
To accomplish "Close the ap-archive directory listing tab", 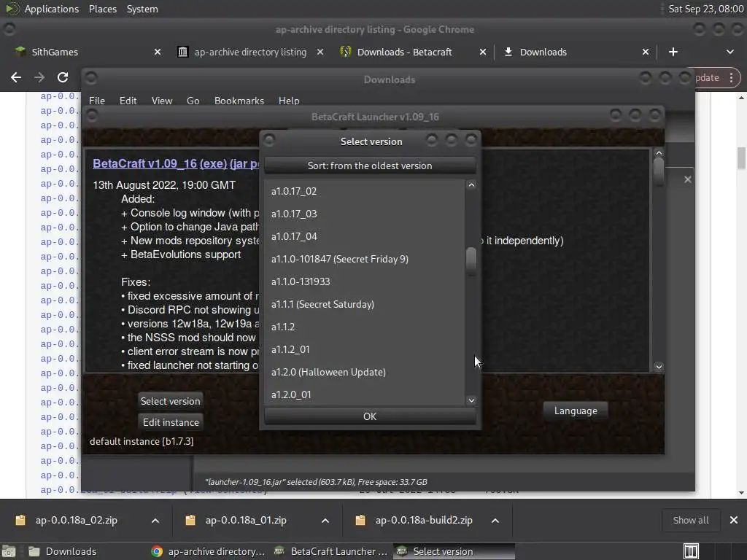I will [320, 52].
